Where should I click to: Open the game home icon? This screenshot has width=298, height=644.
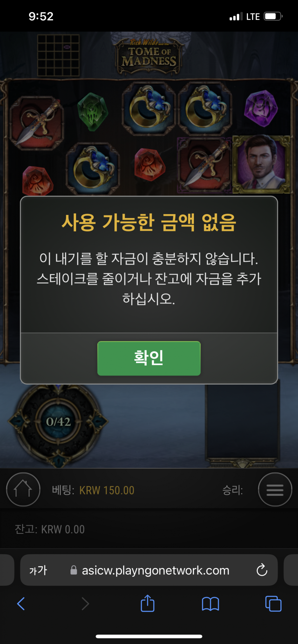pyautogui.click(x=23, y=489)
